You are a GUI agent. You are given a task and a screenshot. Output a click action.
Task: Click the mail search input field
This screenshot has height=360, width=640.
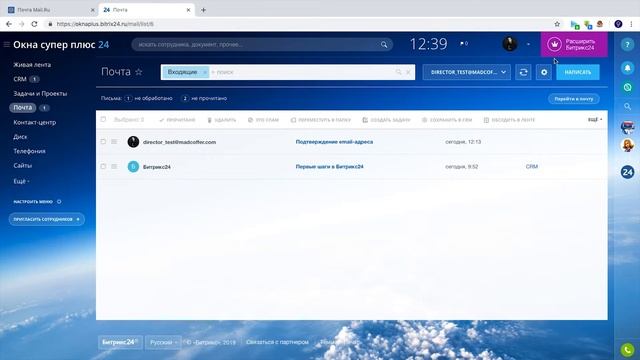pos(302,72)
